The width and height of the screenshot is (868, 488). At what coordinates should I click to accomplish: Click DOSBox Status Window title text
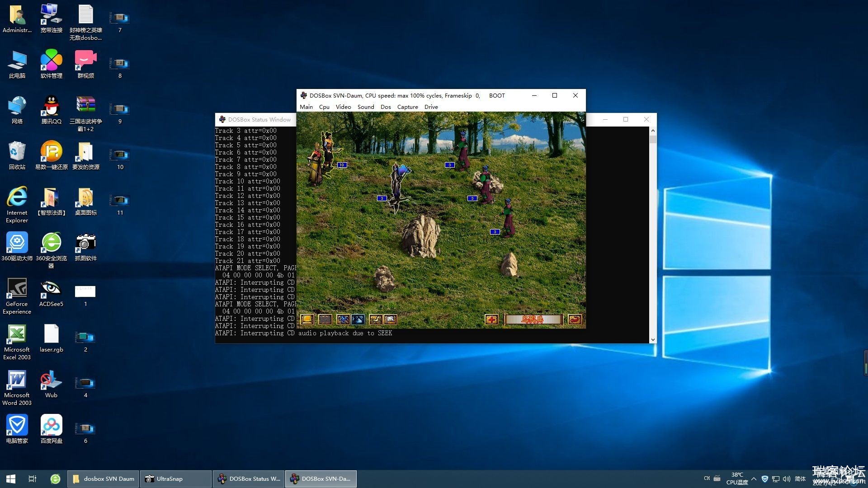click(x=259, y=120)
